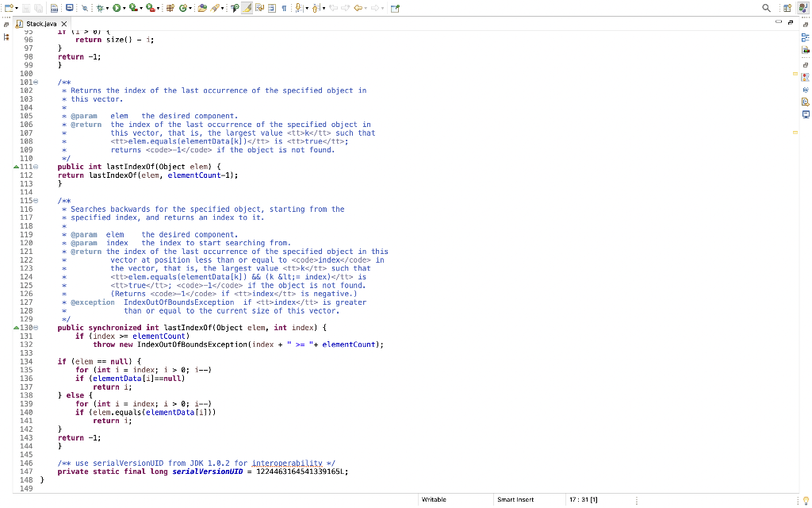Image resolution: width=812 pixels, height=508 pixels.
Task: Collapse the Javadoc comment at line 101
Action: click(x=36, y=82)
